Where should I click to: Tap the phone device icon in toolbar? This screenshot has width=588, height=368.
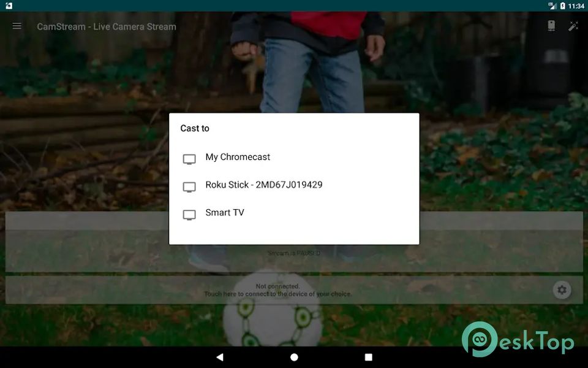coord(551,26)
